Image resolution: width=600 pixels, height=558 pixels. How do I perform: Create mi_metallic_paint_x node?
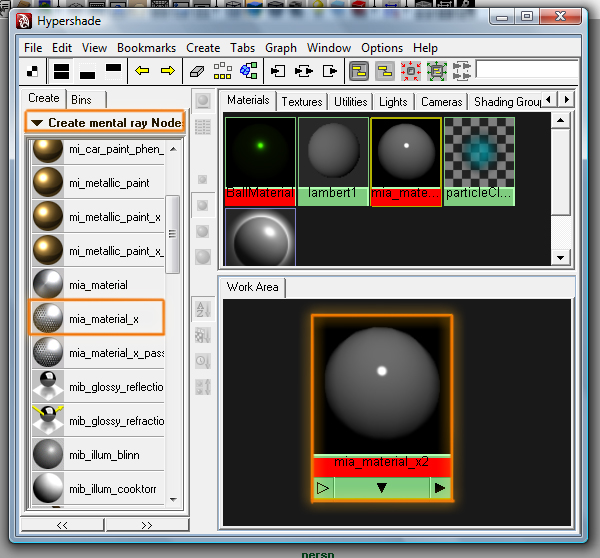click(98, 217)
